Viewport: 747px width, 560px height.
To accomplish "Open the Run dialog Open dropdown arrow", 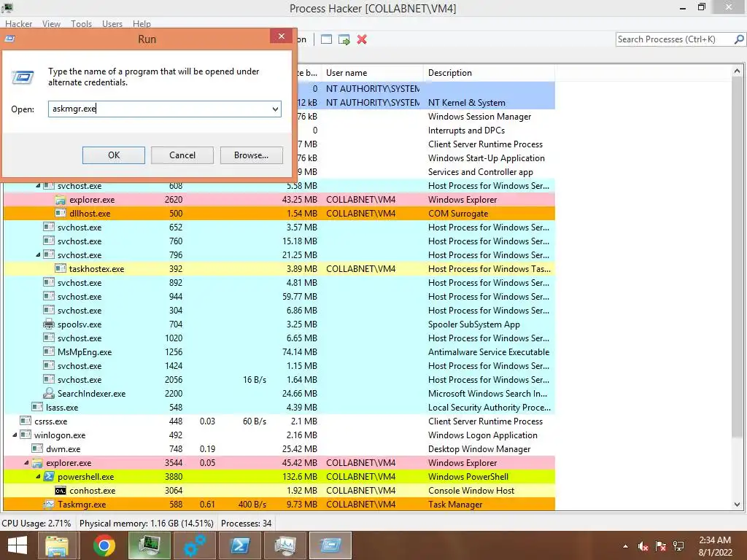I will pyautogui.click(x=275, y=109).
